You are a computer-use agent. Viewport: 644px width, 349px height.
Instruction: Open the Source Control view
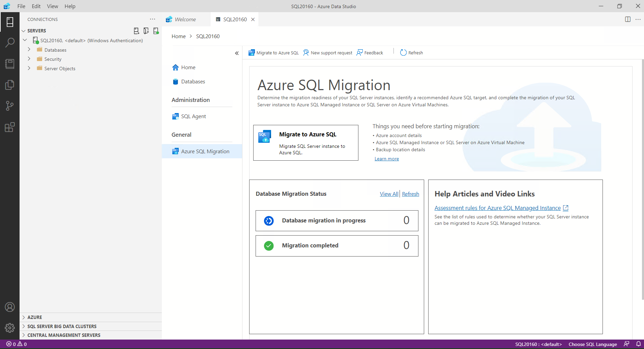[x=10, y=106]
